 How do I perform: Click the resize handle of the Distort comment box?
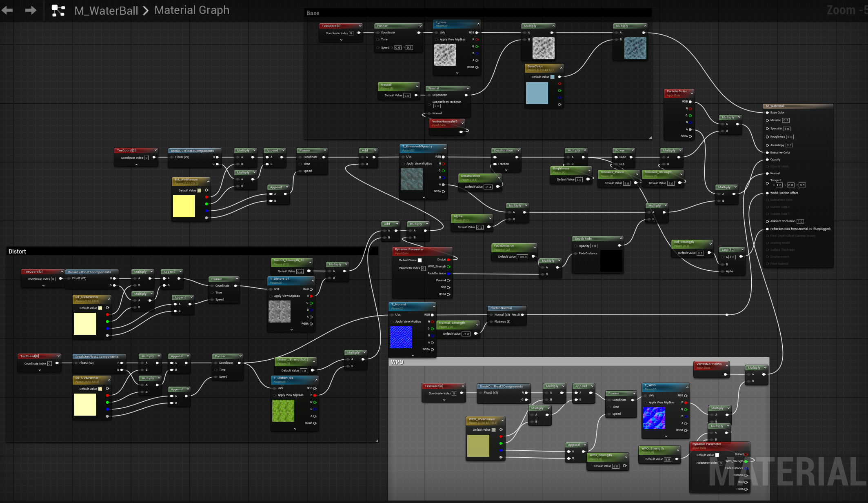point(376,441)
